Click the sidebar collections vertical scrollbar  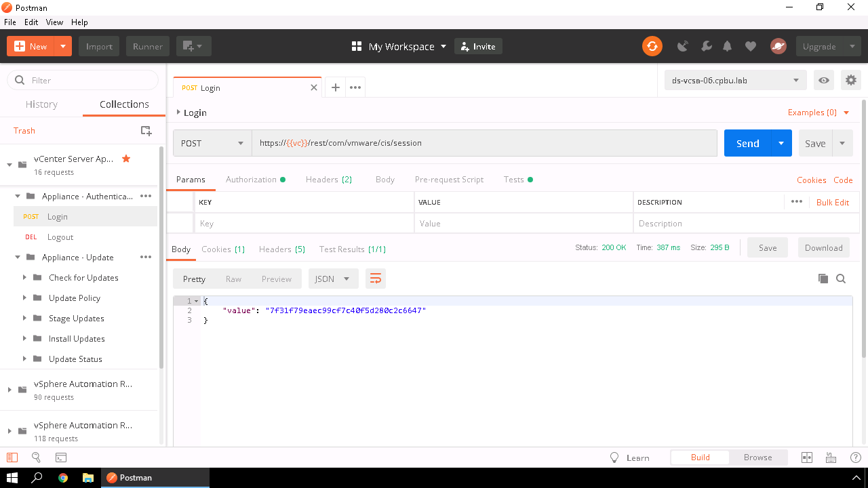coord(161,258)
